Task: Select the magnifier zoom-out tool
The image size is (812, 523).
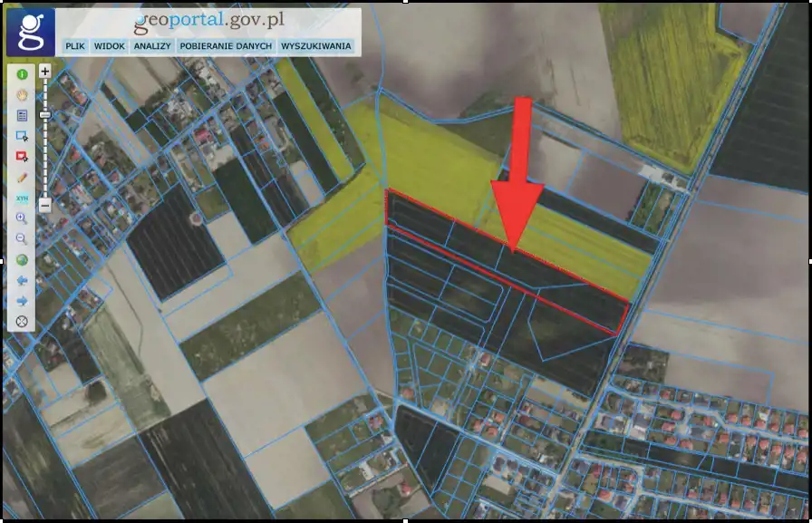Action: coord(22,239)
